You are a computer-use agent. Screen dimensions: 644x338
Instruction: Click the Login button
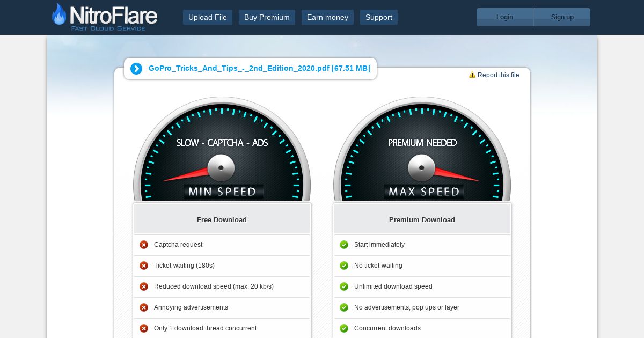(x=504, y=17)
